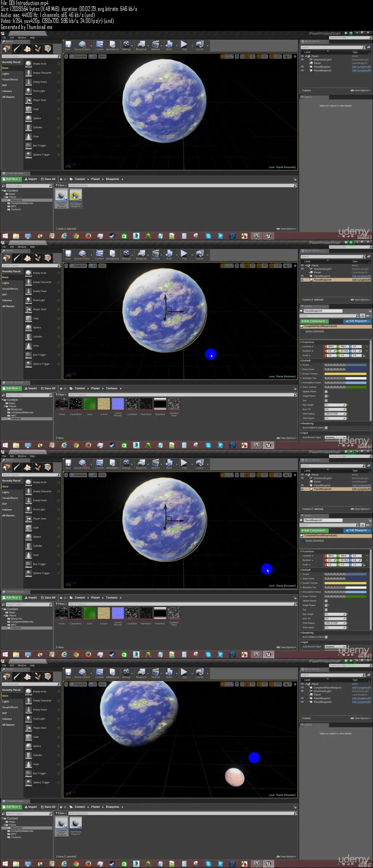
Task: Open Auto Receive Input dropdown in the second frame
Action: (x=335, y=437)
